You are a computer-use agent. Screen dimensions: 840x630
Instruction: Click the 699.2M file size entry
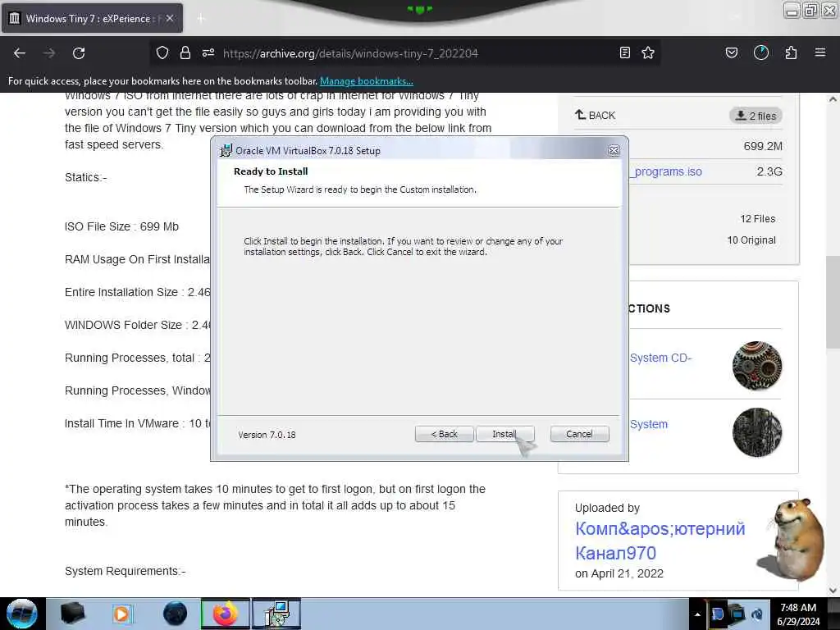coord(762,146)
